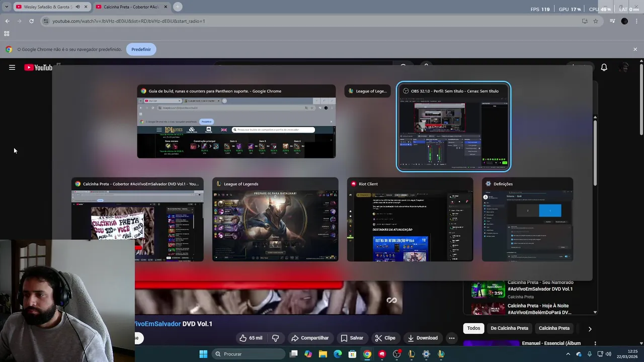Switch to League of Legends champion select thumbnail
The image size is (644, 362).
(x=275, y=219)
